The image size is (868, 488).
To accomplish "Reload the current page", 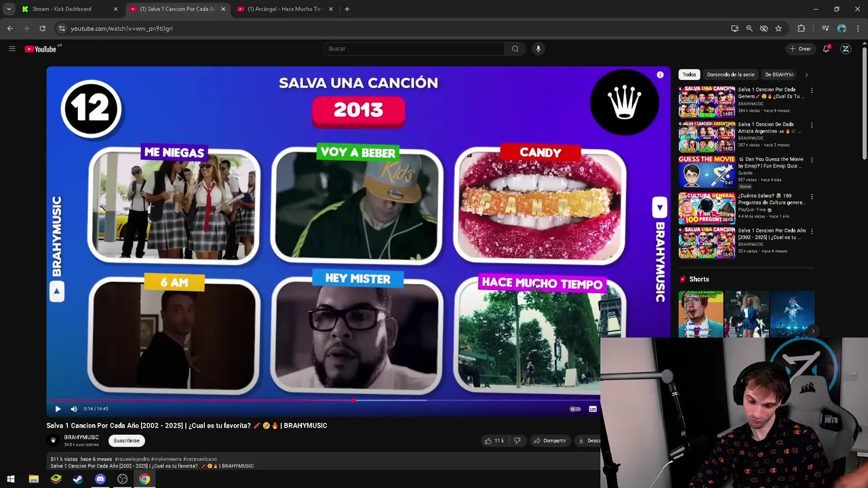I will pos(42,28).
